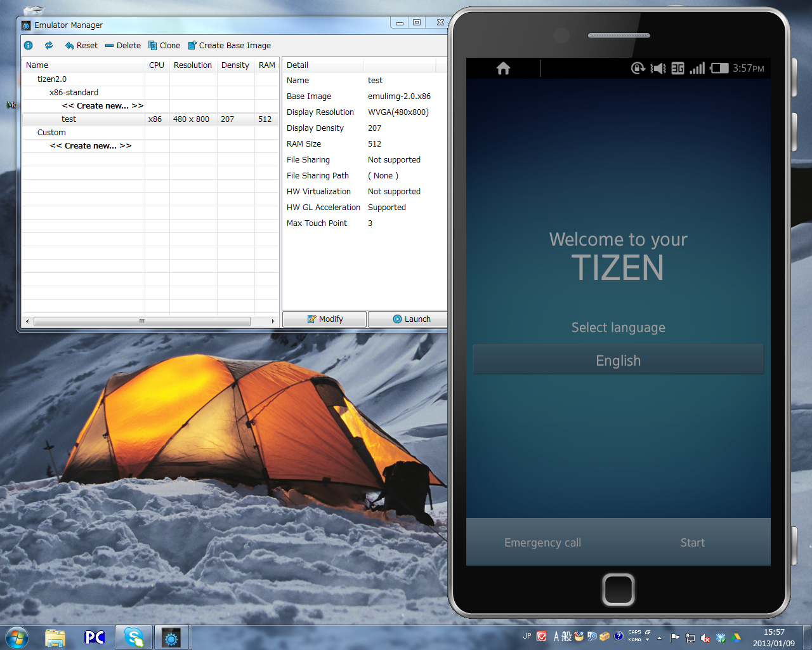Click the Density column header
This screenshot has width=812, height=650.
click(x=235, y=65)
